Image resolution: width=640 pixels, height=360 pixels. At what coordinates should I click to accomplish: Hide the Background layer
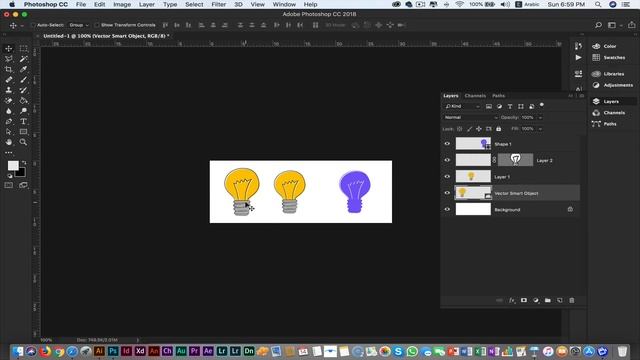tap(447, 209)
